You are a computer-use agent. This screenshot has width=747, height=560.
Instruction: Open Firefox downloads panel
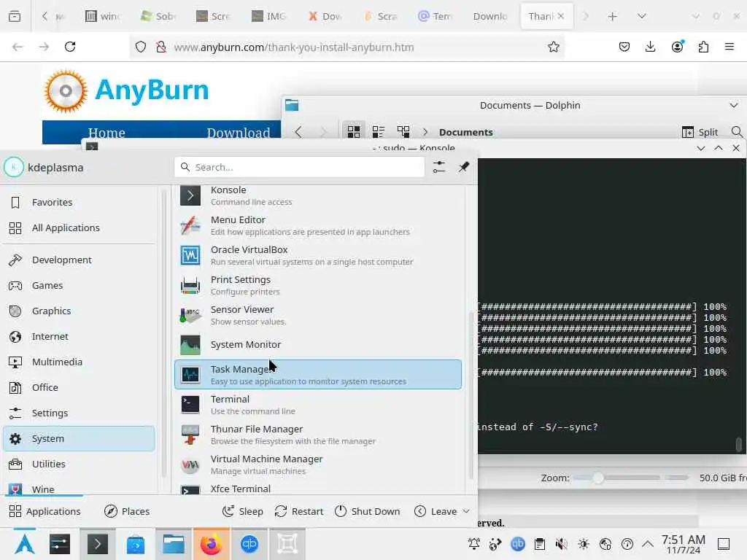point(650,47)
